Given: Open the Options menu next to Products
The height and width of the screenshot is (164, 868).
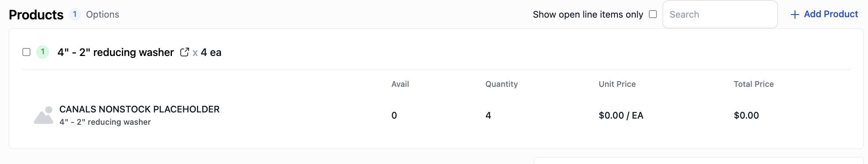Looking at the screenshot, I should pos(102,15).
